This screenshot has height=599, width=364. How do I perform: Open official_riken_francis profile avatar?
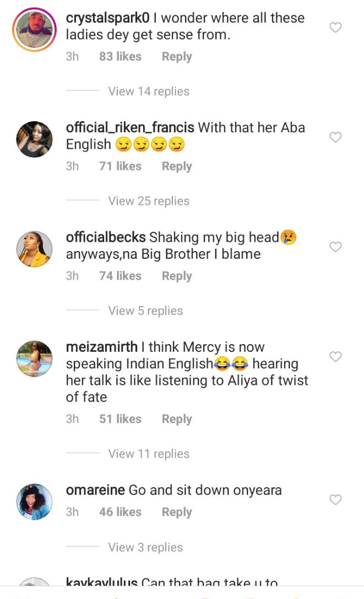tap(34, 139)
